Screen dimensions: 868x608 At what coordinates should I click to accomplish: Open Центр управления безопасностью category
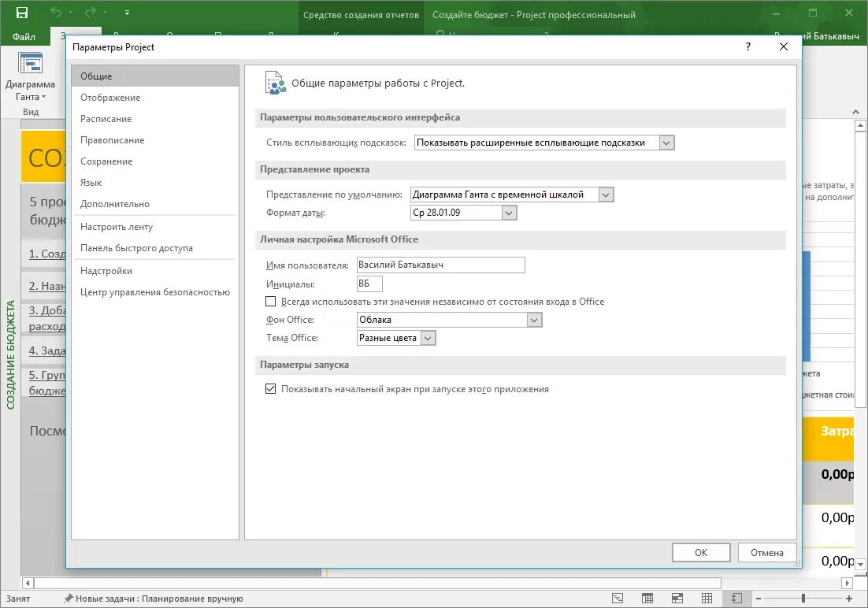[x=155, y=292]
